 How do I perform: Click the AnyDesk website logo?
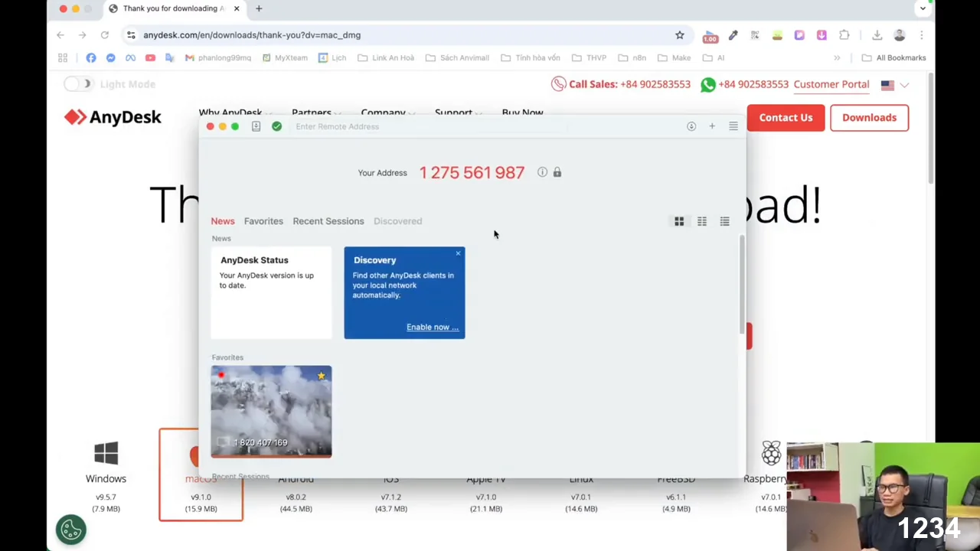(x=113, y=117)
